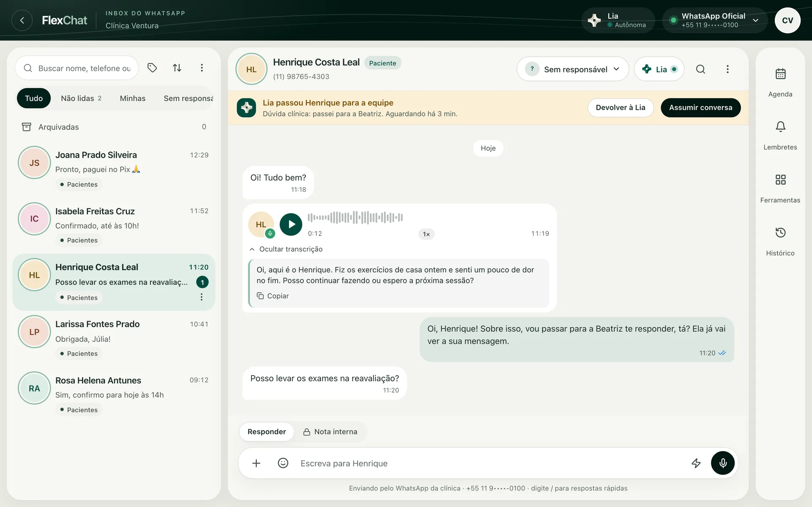Click Devolver à Lia button
The width and height of the screenshot is (812, 507).
[620, 107]
